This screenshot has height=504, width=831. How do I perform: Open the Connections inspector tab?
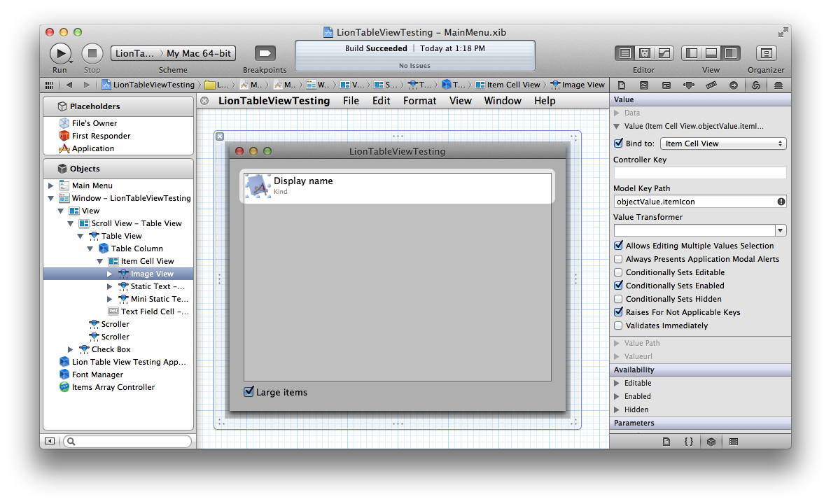[x=734, y=85]
